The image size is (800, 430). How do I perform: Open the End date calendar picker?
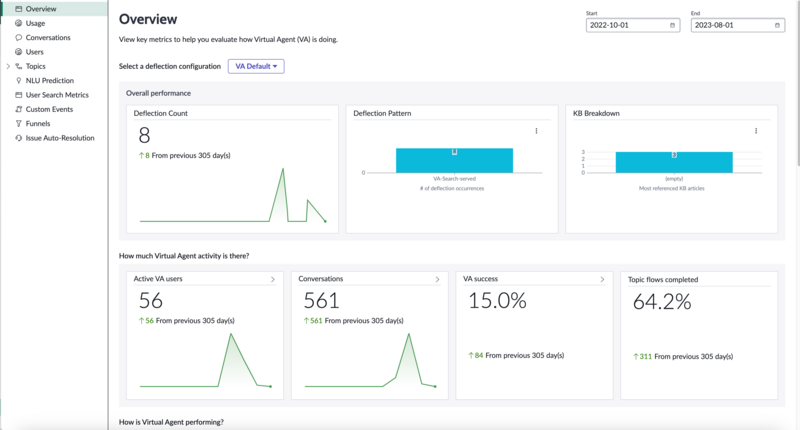pos(777,25)
